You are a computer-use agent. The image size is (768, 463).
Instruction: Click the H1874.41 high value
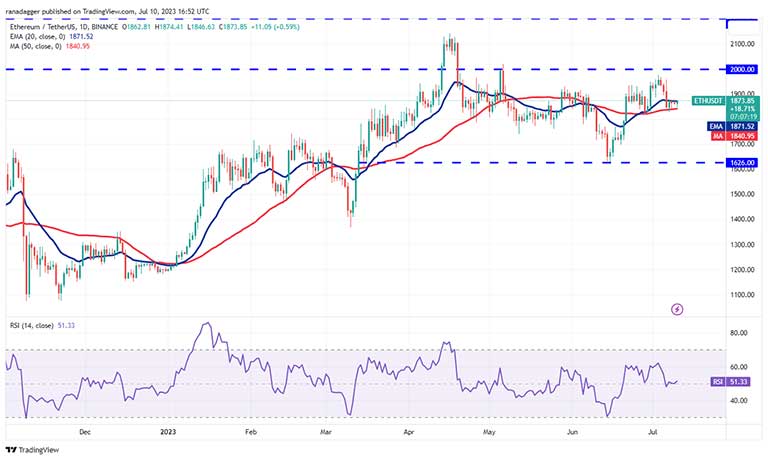pos(169,27)
